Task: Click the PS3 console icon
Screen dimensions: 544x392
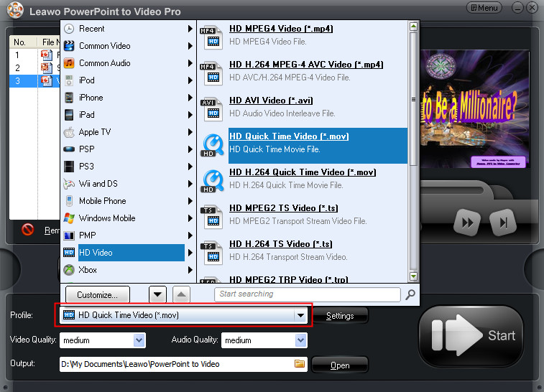Action: [x=69, y=167]
